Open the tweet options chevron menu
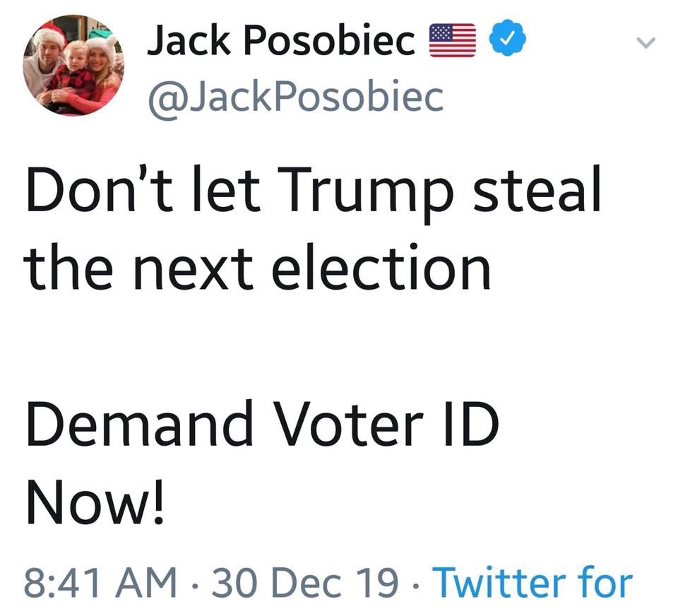678x616 pixels. [x=646, y=44]
